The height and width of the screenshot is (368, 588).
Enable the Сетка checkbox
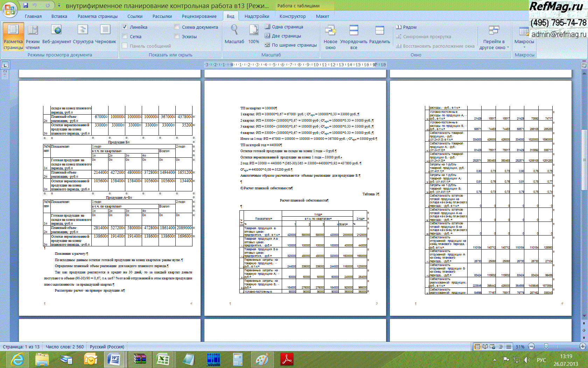click(125, 36)
